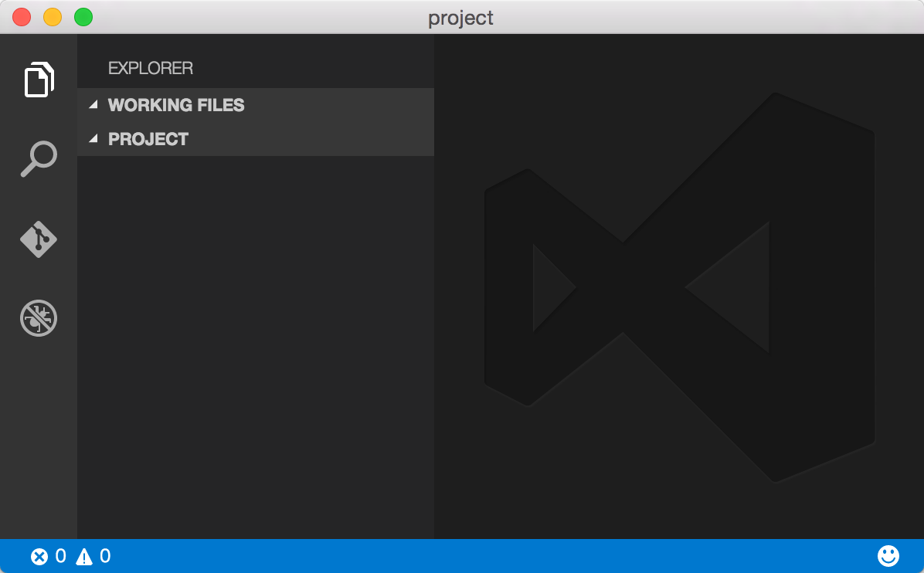The width and height of the screenshot is (924, 573).
Task: Click the error X icon in status bar
Action: 39,556
